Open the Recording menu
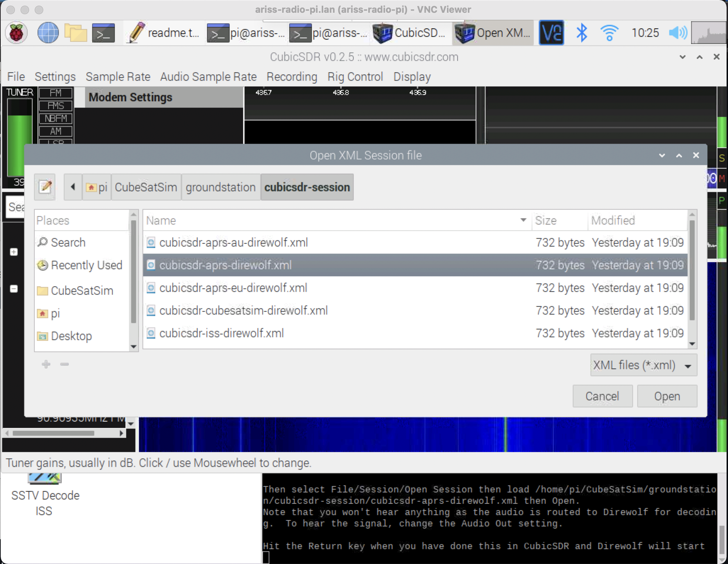Screen dimensions: 728x564 click(291, 77)
